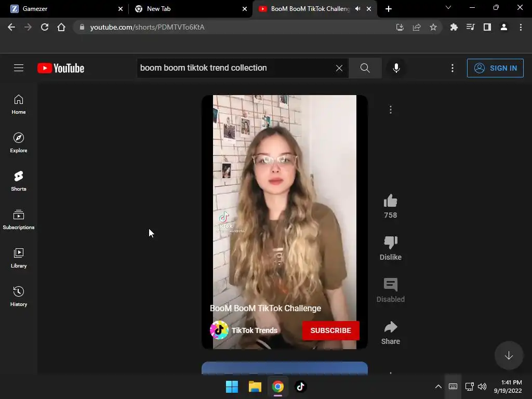The height and width of the screenshot is (399, 532).
Task: Open TikTok app from the taskbar
Action: click(300, 387)
